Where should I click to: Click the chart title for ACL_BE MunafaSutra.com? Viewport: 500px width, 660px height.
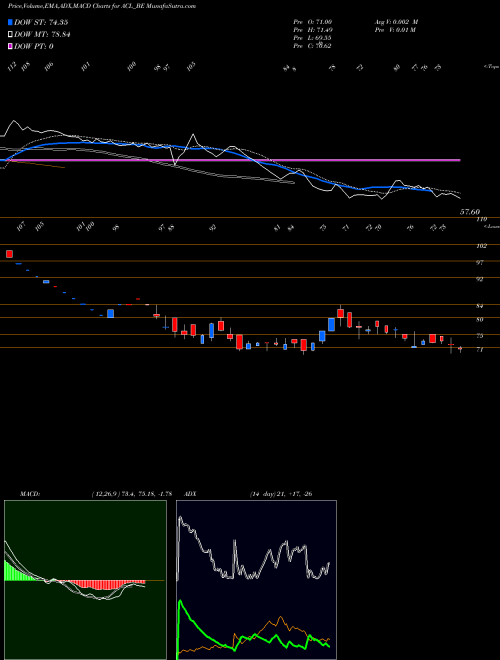point(102,6)
